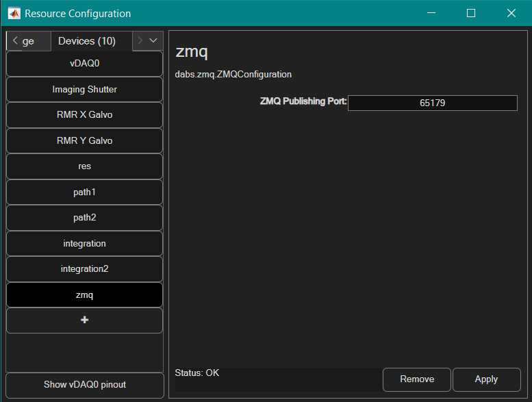Switch to the partially hidden 'ge' tab
The width and height of the screenshot is (532, 402).
coord(28,41)
